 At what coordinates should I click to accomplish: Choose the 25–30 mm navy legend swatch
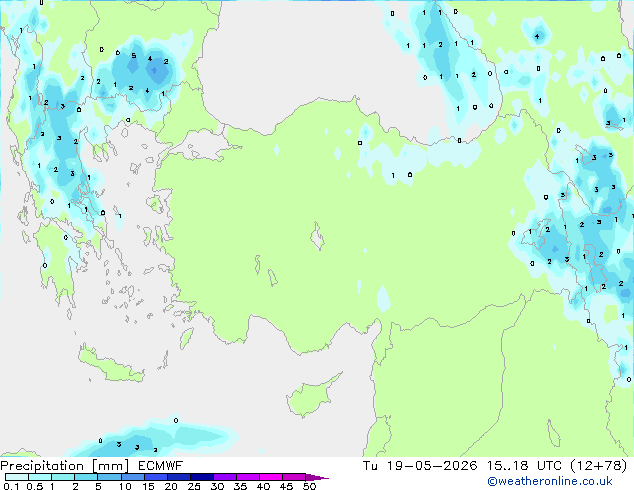click(201, 477)
